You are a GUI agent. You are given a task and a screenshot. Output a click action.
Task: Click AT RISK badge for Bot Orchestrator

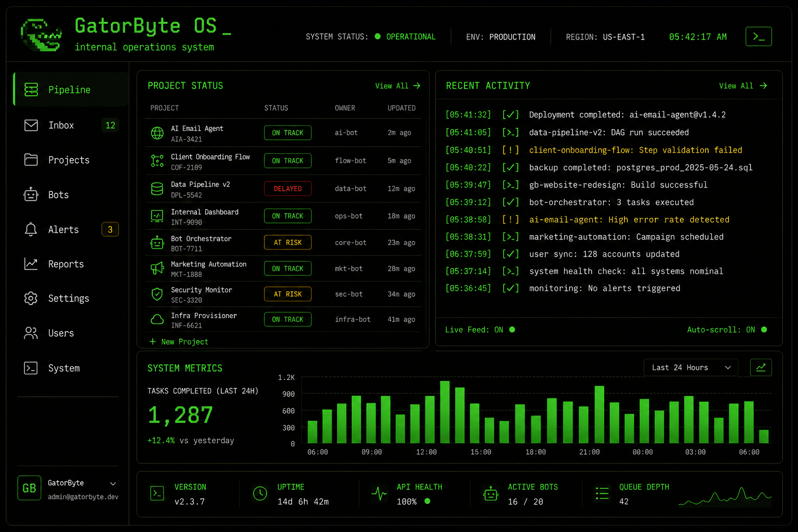pos(288,243)
